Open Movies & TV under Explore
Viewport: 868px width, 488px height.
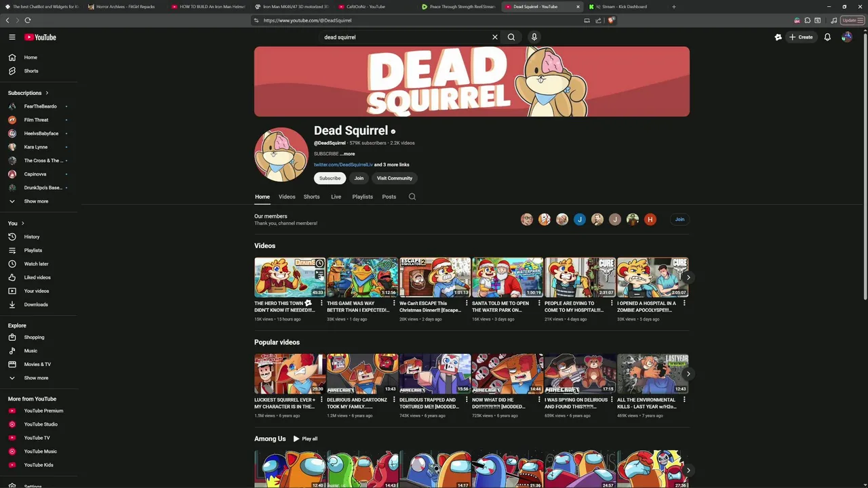click(39, 364)
